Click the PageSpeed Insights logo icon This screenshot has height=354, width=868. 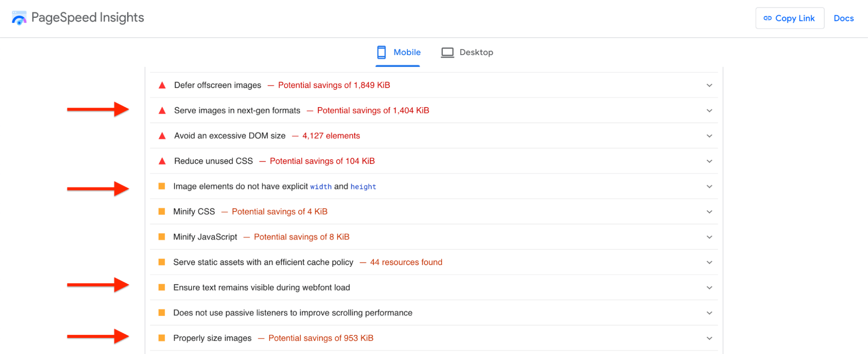pos(19,18)
